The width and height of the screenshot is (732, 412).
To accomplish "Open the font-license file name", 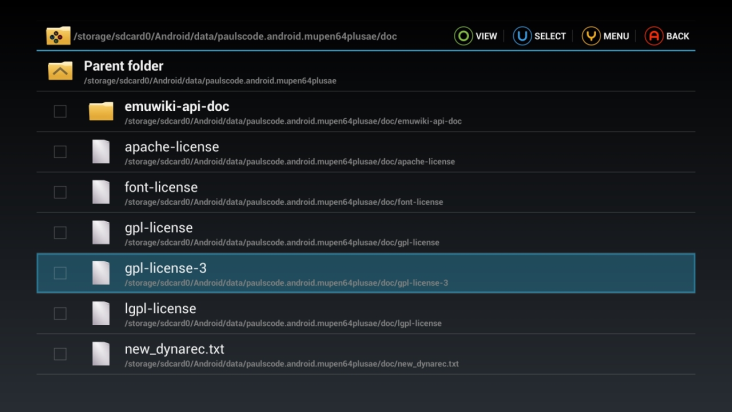I will [x=161, y=187].
